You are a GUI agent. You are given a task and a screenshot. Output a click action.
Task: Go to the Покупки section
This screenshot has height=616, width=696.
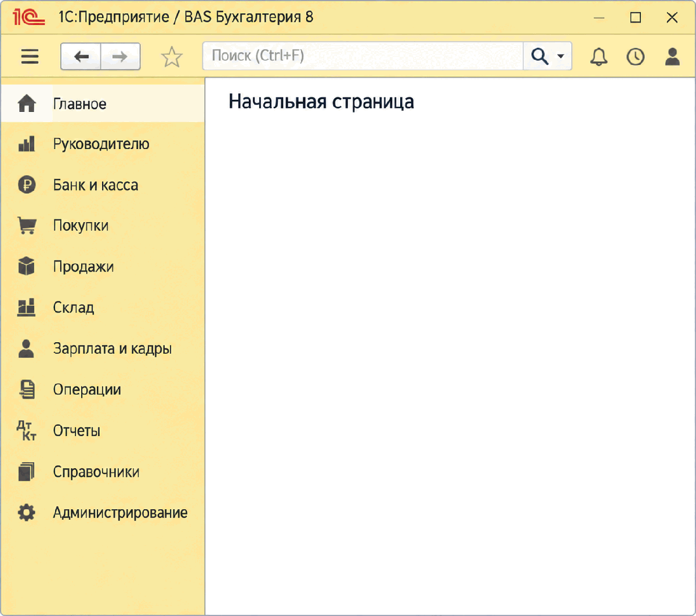click(103, 226)
